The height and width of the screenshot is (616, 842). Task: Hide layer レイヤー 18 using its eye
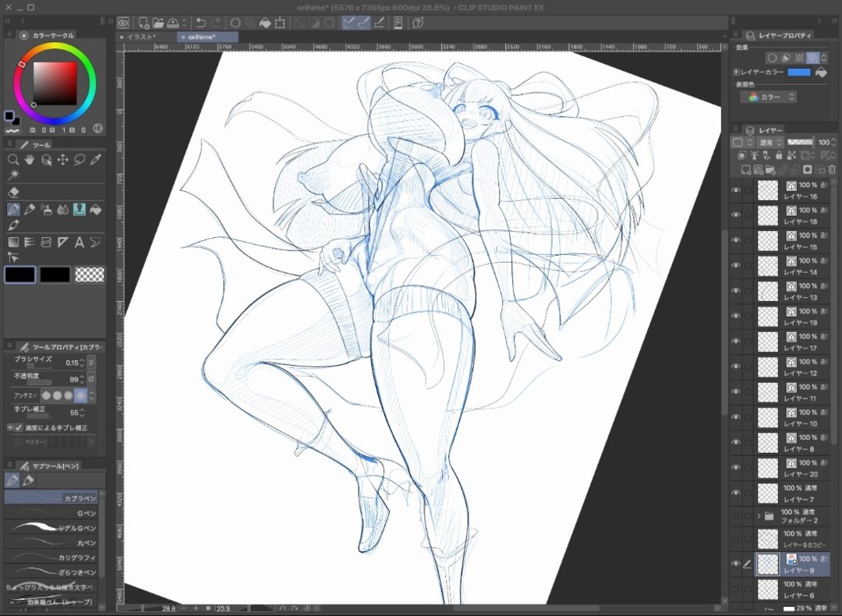[x=736, y=215]
